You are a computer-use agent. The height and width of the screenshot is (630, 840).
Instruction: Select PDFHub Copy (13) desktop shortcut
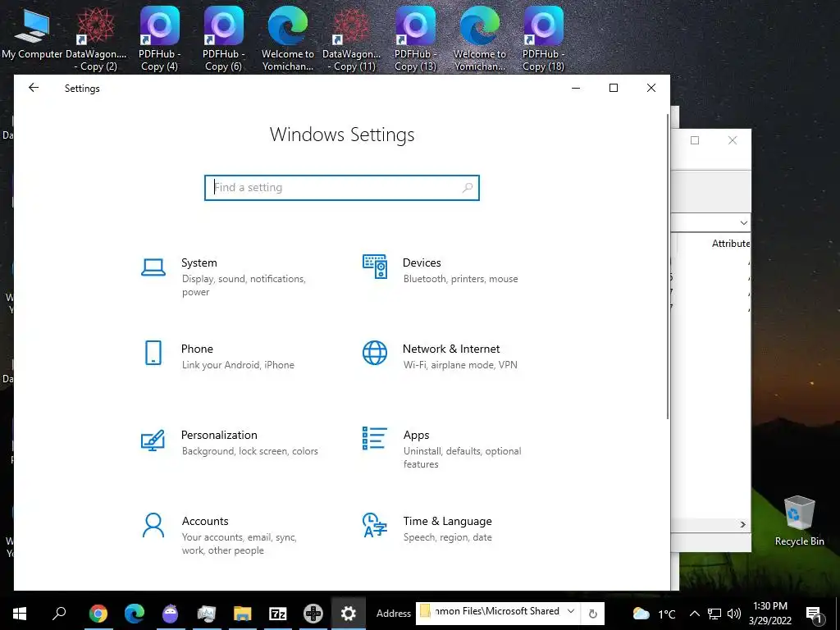click(x=415, y=39)
